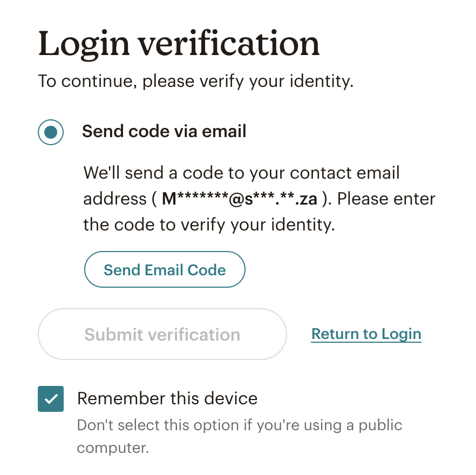
Task: Click the white checkmark icon beside Remember this device
Action: [51, 399]
